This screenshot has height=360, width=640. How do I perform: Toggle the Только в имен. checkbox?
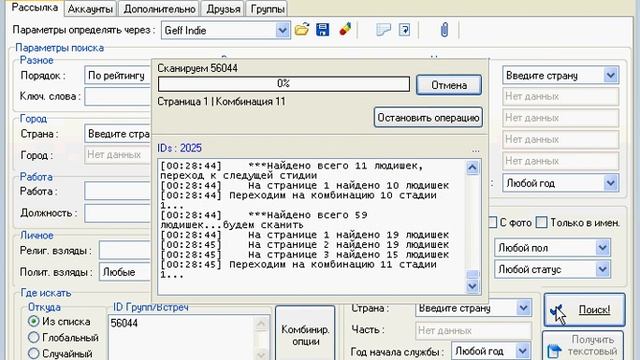click(541, 222)
